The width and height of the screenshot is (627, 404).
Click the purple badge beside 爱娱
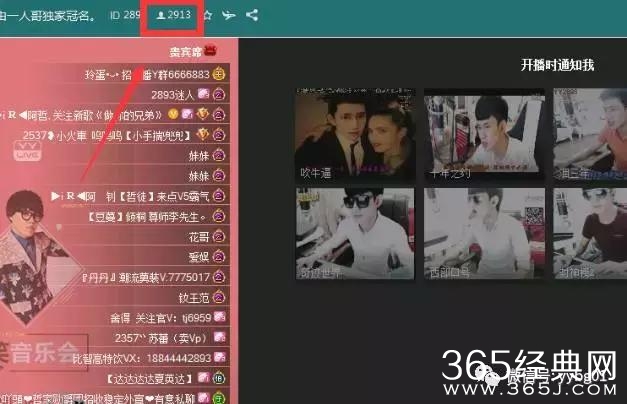(218, 258)
